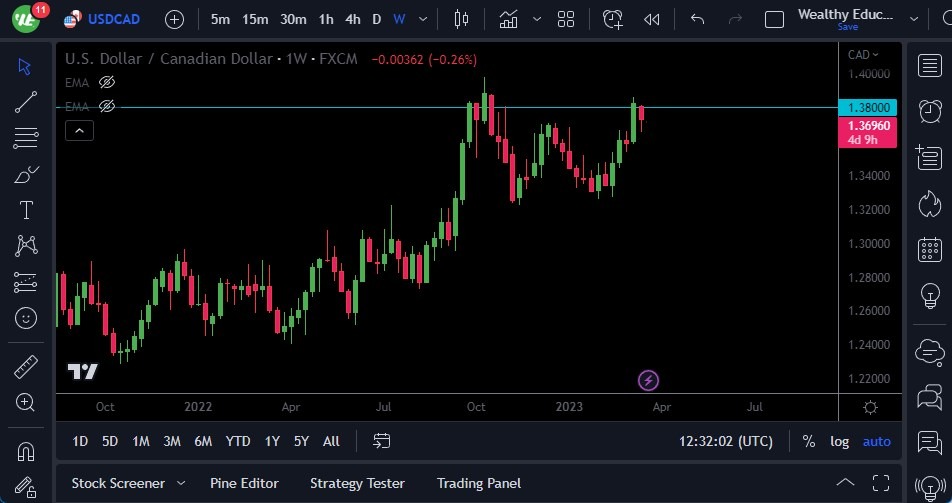Open the Indicators menu

(509, 19)
